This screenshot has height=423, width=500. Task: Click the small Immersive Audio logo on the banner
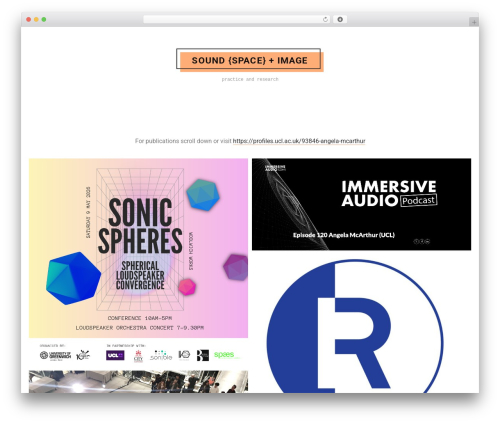275,168
